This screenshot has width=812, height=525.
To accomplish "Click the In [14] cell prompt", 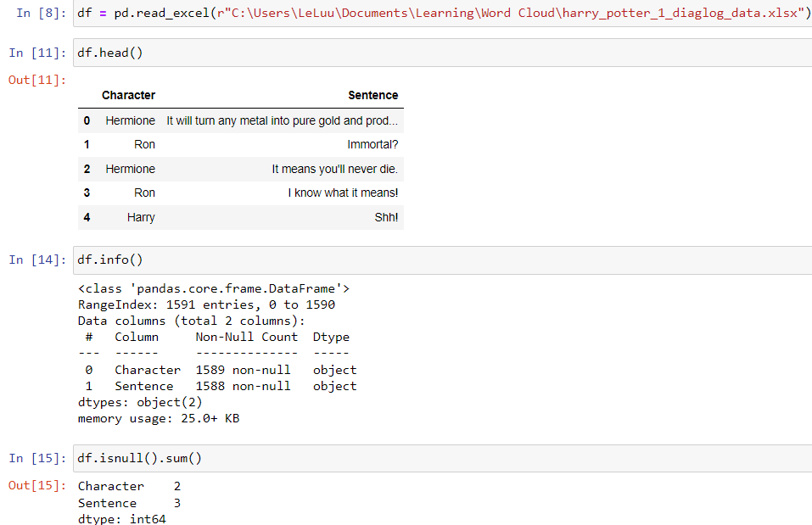I will 36,260.
